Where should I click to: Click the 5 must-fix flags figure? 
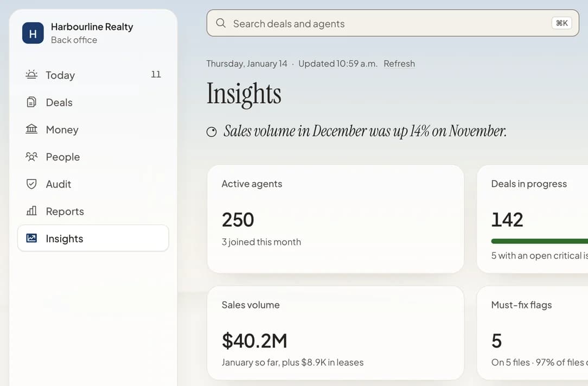496,341
